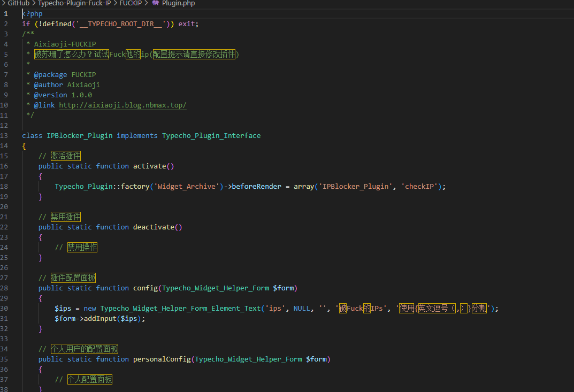Click the Typecho_Widget_Helper_Form_Element_Text class reference

(181, 309)
